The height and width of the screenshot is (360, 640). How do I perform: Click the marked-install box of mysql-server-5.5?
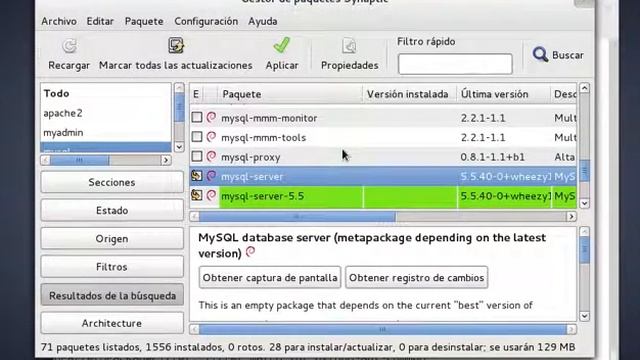197,196
